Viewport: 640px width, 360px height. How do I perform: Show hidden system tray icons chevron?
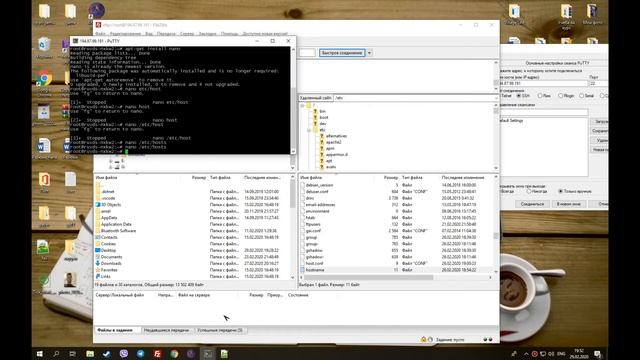click(526, 354)
